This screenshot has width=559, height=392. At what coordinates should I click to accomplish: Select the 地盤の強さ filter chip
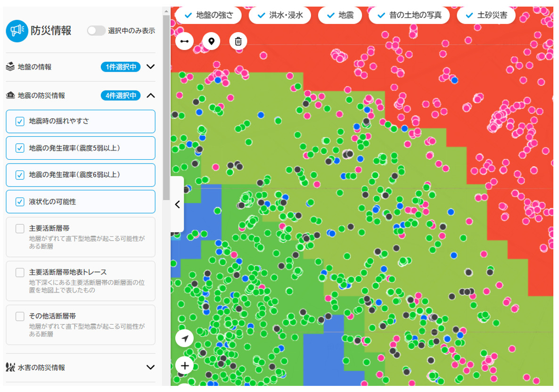click(208, 15)
